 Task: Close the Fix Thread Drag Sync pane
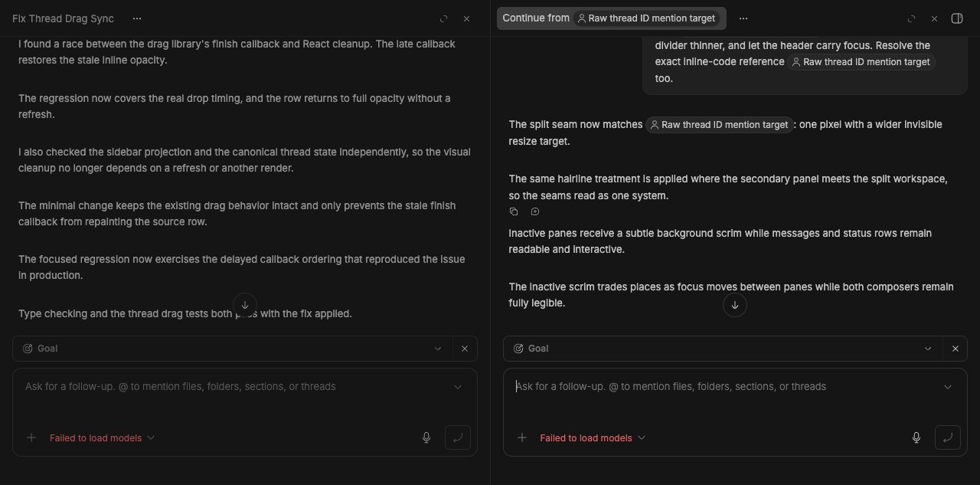point(466,18)
